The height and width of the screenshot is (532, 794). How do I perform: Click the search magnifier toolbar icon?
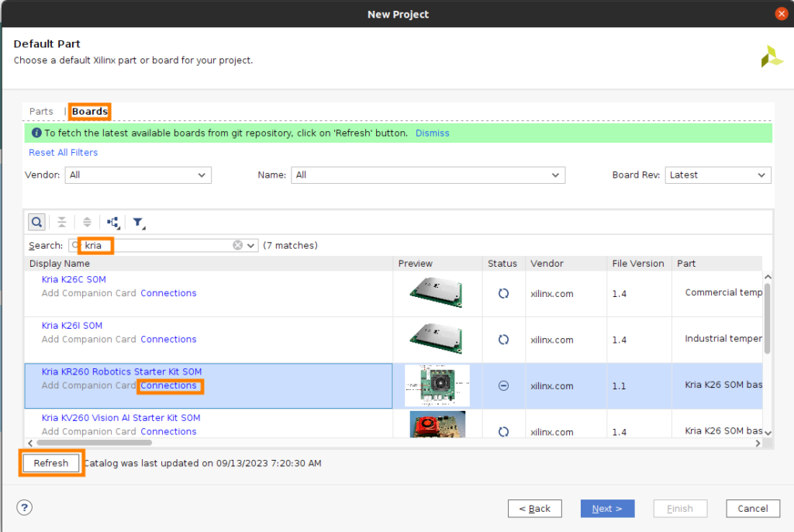point(36,222)
